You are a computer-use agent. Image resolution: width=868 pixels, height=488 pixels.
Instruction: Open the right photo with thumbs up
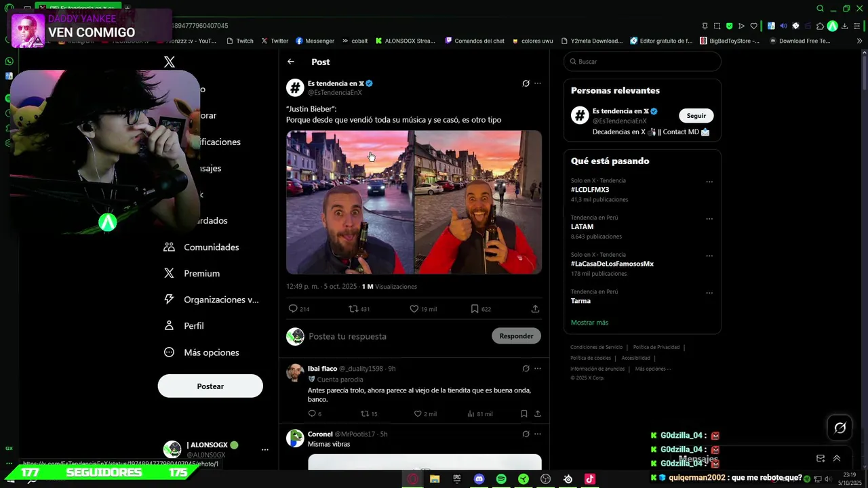click(478, 202)
